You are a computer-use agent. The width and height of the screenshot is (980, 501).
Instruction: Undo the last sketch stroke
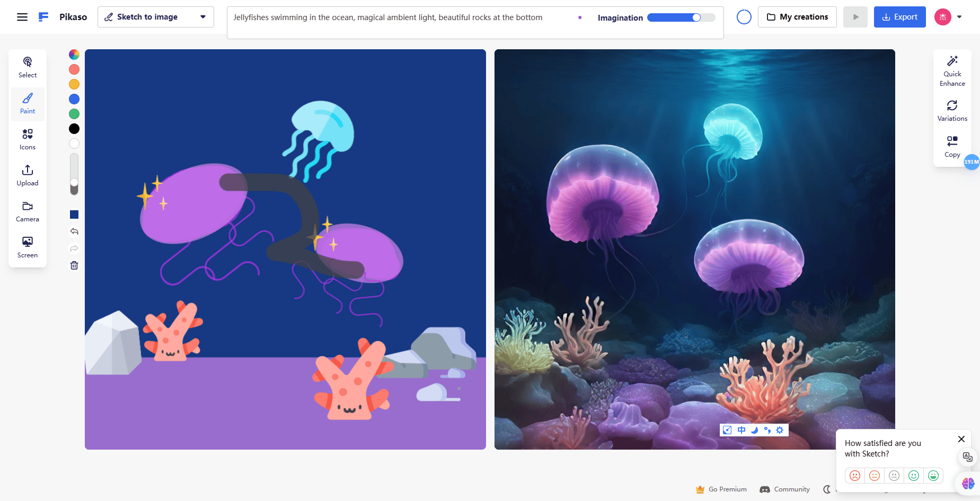point(74,231)
